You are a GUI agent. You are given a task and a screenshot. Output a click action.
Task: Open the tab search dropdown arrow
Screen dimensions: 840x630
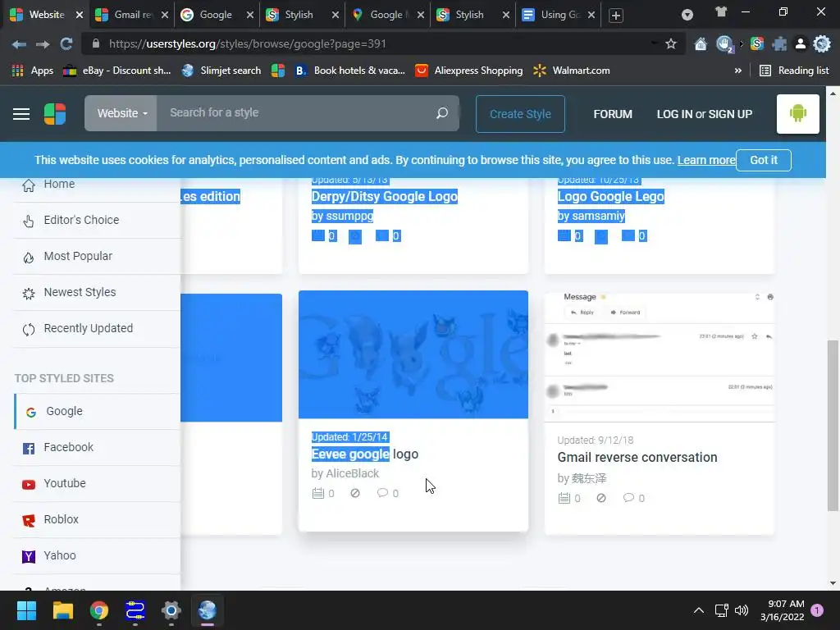[x=687, y=15]
